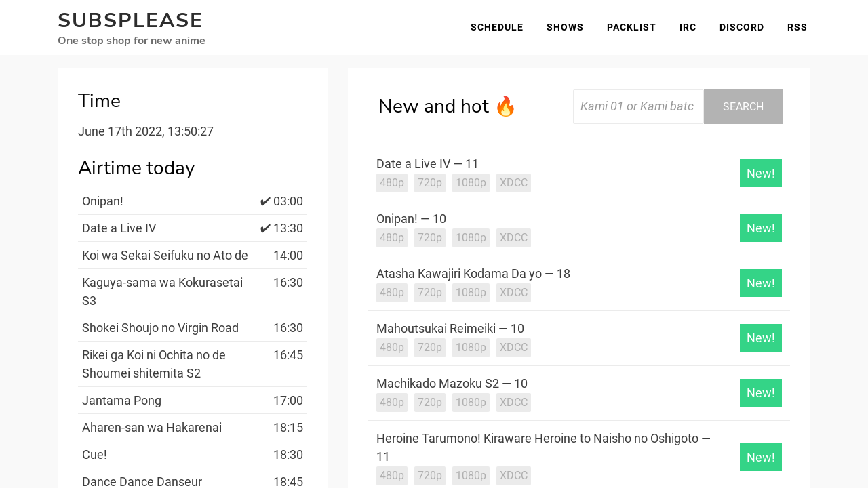
Task: Select 720p for Heroine Tarumono!
Action: coord(430,476)
